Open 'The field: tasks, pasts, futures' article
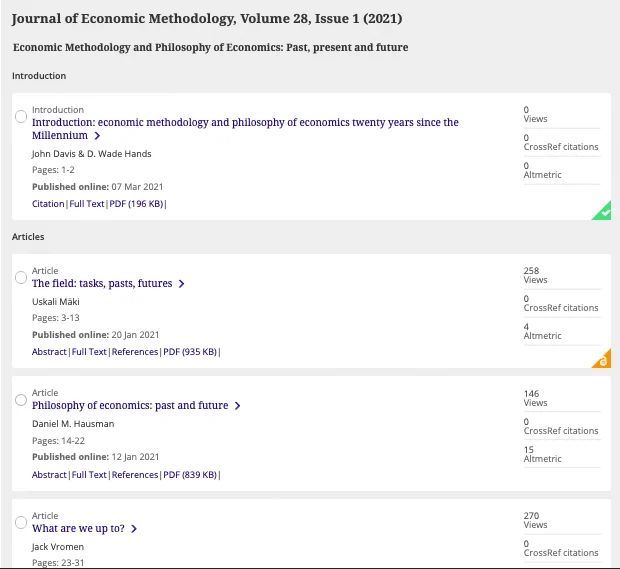The height and width of the screenshot is (569, 620). coord(102,284)
